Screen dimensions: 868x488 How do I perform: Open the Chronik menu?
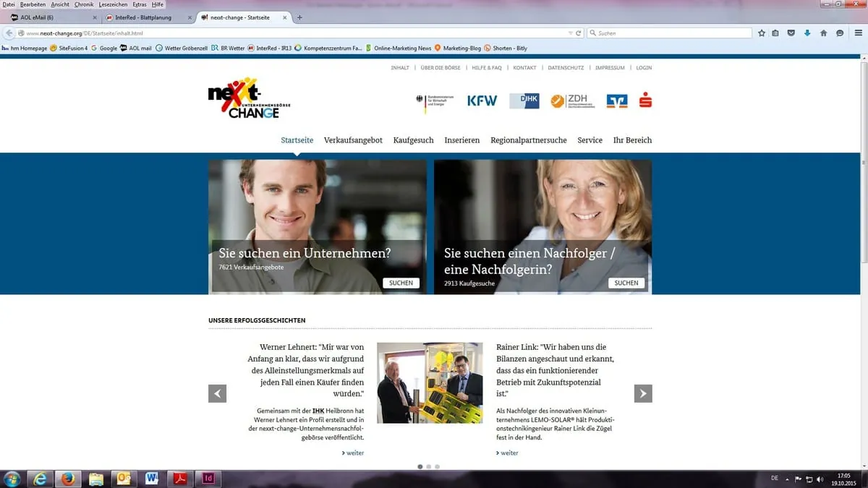click(84, 4)
